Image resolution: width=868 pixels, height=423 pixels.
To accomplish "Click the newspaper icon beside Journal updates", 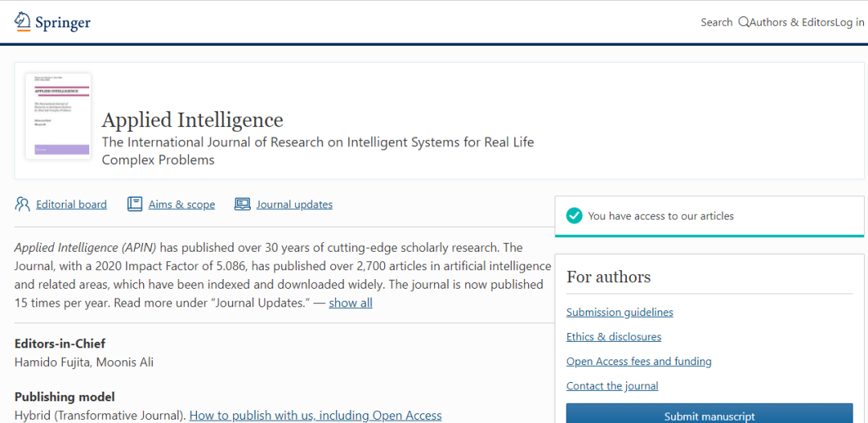I will pyautogui.click(x=242, y=204).
